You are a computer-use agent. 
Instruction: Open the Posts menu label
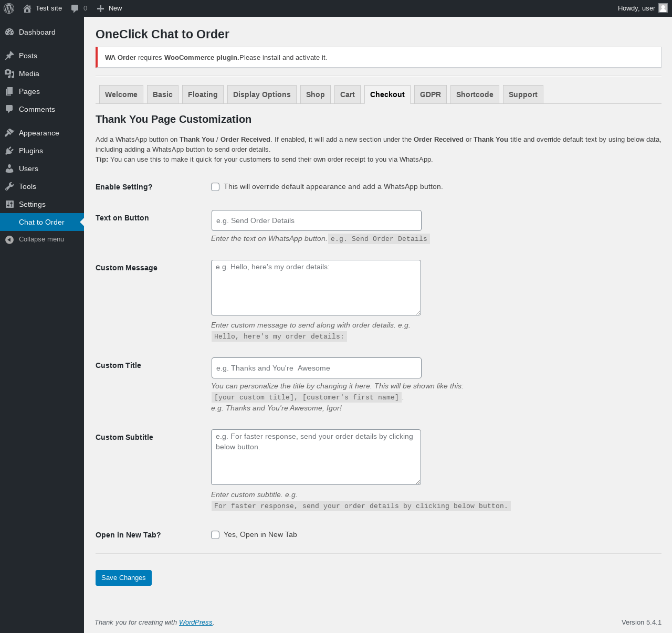coord(28,56)
